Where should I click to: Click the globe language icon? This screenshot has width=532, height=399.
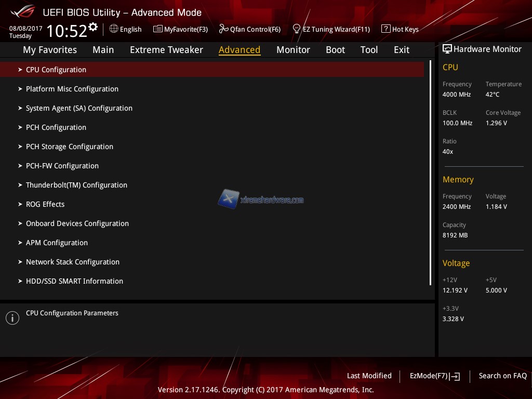(x=114, y=29)
